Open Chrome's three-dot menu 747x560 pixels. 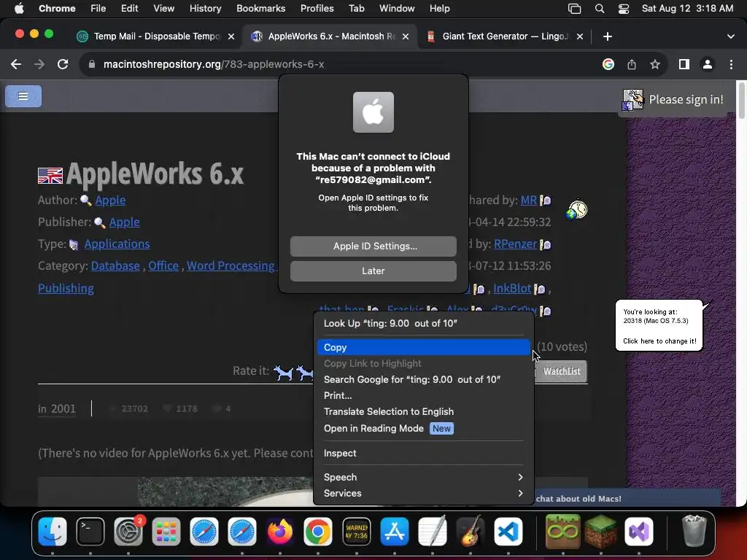731,64
